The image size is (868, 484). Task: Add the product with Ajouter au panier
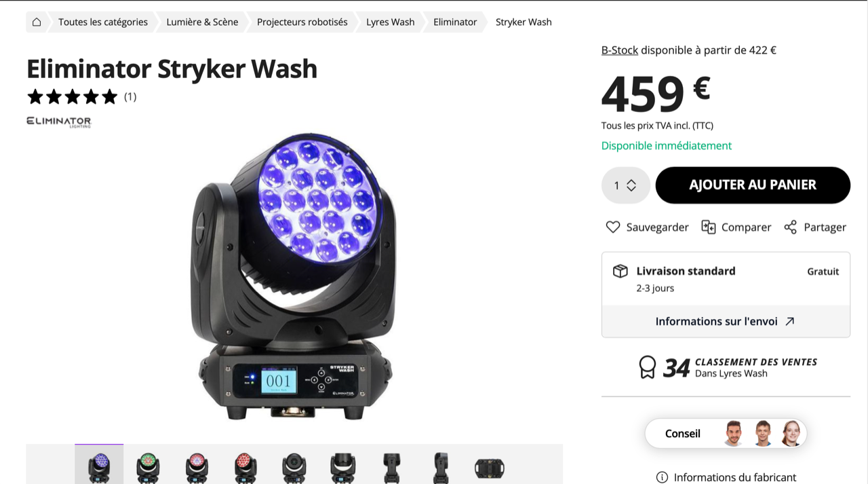tap(753, 185)
